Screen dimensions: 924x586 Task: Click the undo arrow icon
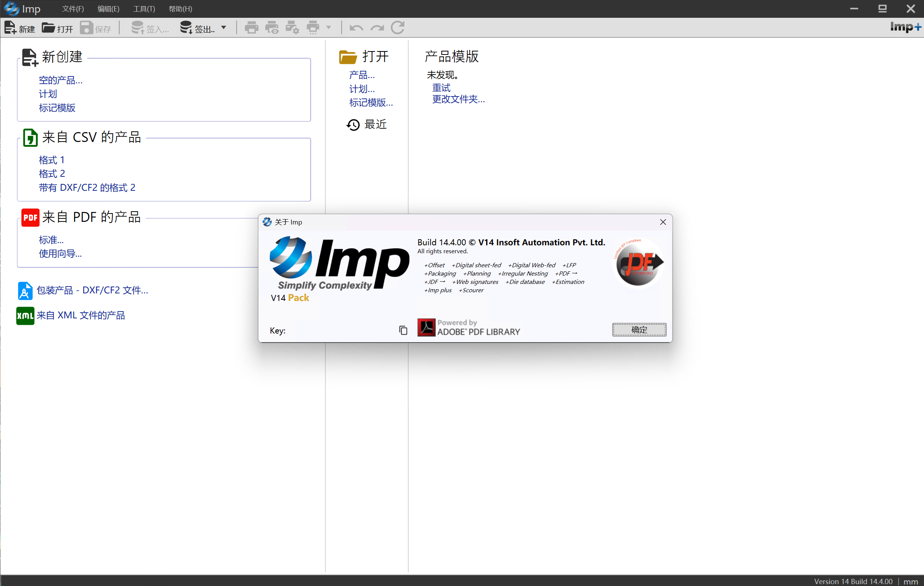coord(356,28)
